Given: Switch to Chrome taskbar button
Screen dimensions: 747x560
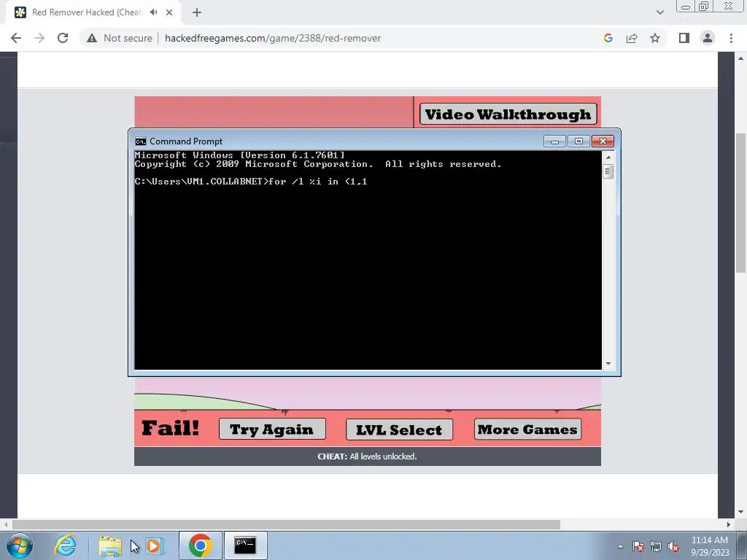Looking at the screenshot, I should point(201,545).
